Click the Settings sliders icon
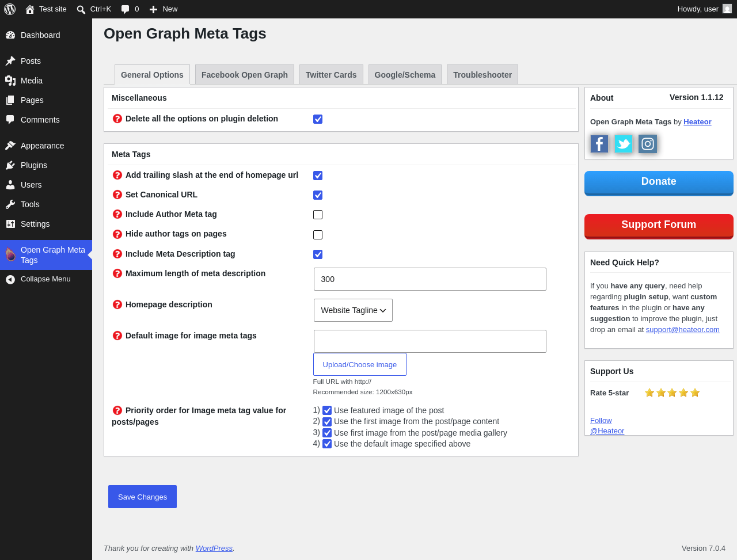This screenshot has height=560, width=737. pos(10,224)
